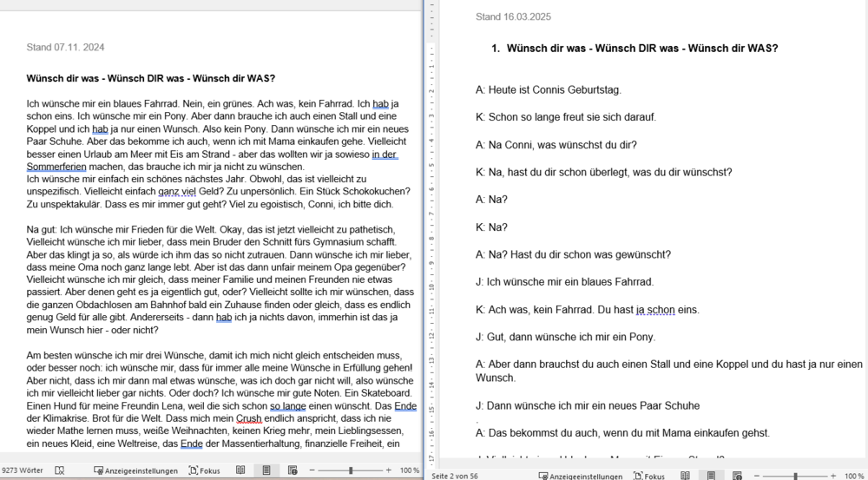Switch right document to Web Layout view
Screen dimensions: 868x480
(x=737, y=476)
